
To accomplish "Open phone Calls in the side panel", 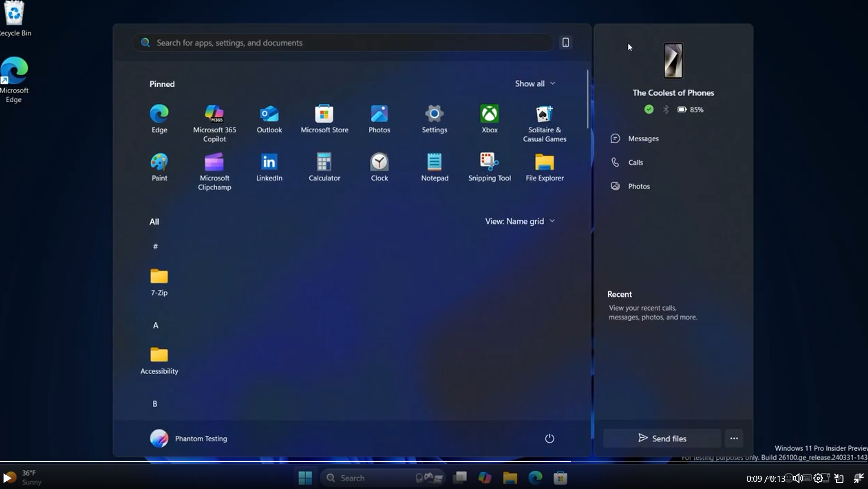I will (x=627, y=162).
